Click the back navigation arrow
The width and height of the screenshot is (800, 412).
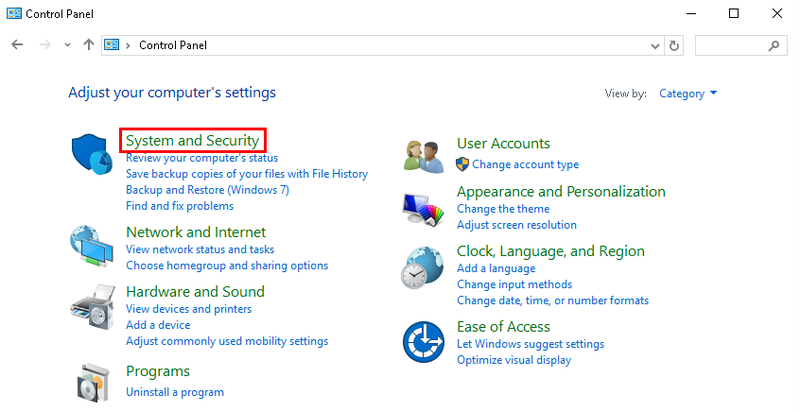(x=17, y=45)
